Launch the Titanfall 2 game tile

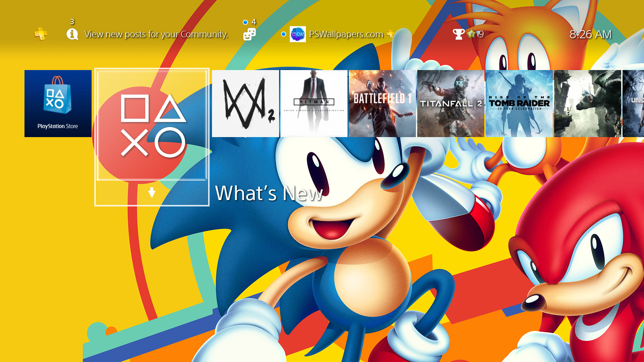point(451,103)
